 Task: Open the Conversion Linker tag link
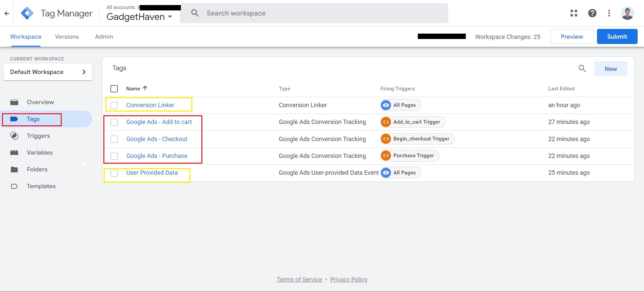tap(150, 105)
